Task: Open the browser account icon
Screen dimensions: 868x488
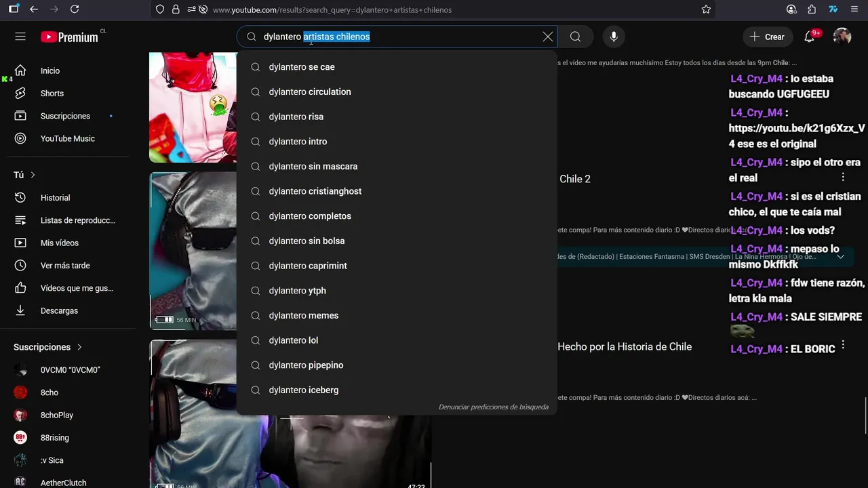Action: [x=791, y=9]
